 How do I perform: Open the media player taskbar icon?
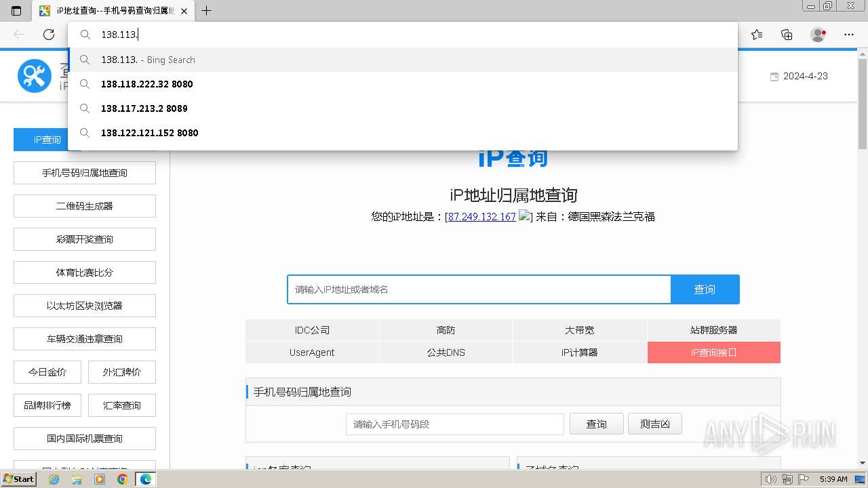pos(100,479)
